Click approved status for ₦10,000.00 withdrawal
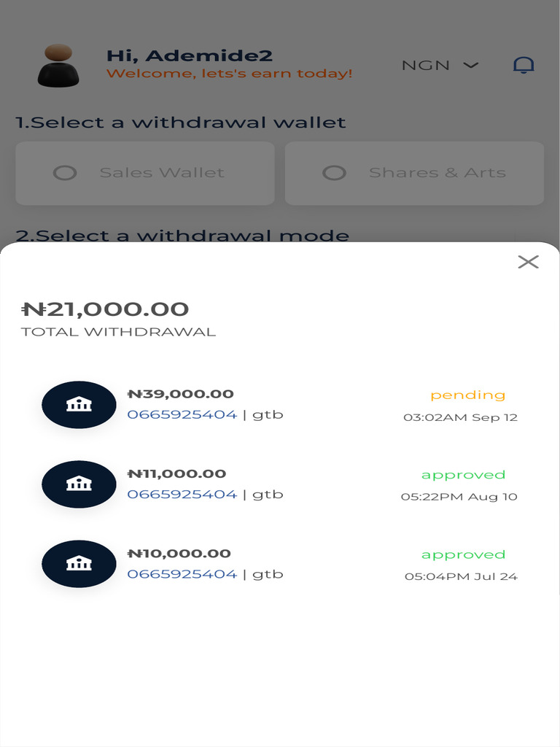The image size is (560, 747). click(x=463, y=554)
